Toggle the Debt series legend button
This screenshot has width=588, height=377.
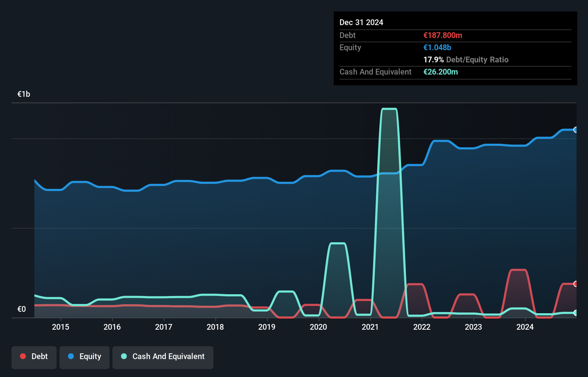pos(34,357)
